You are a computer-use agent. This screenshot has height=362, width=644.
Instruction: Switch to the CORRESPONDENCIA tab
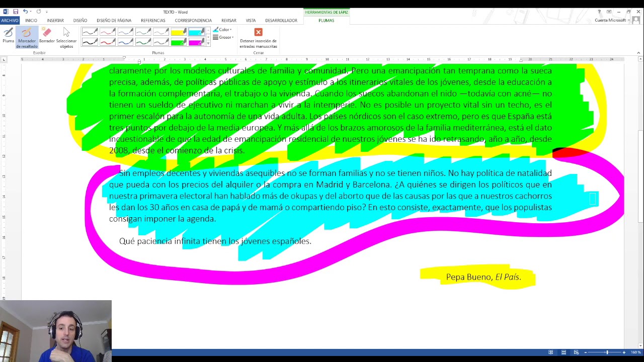[x=193, y=21]
